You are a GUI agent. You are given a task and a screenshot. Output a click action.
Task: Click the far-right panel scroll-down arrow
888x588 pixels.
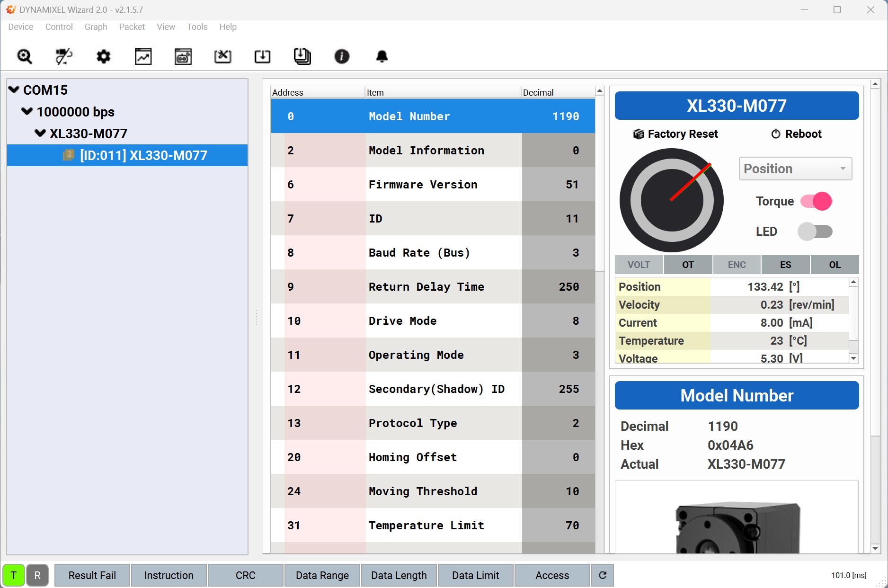point(875,549)
